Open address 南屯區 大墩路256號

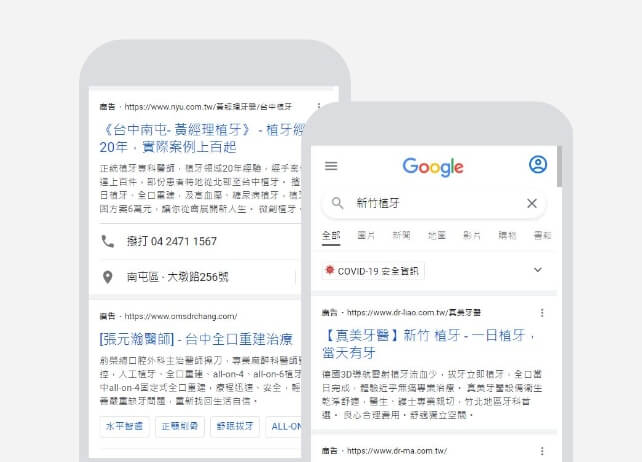pos(177,277)
